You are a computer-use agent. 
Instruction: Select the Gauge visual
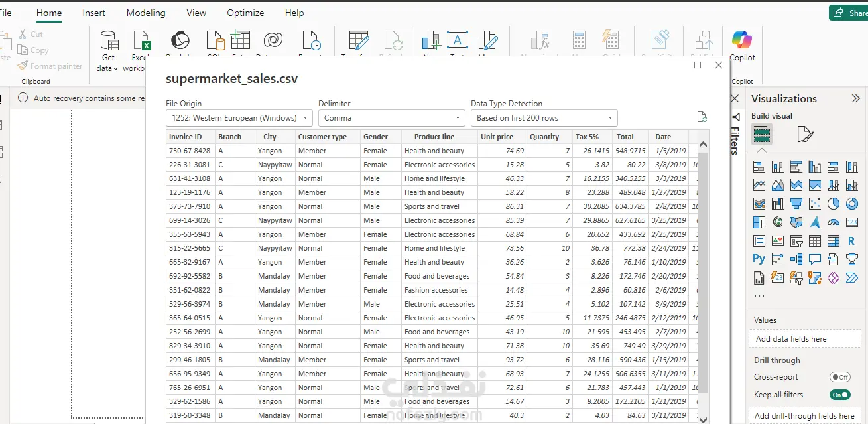(834, 222)
